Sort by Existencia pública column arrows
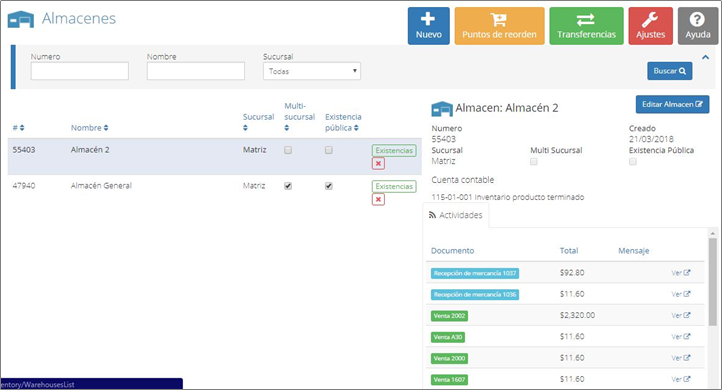Screen dimensions: 722x390 tap(356, 128)
